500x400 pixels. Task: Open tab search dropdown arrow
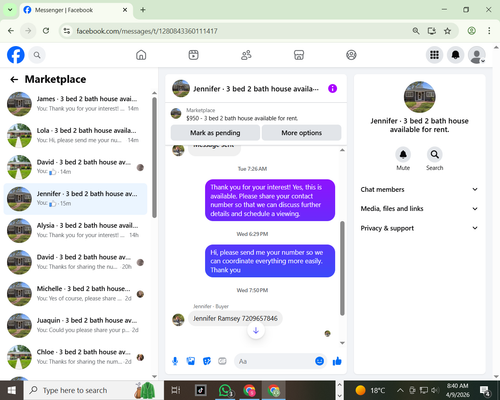pos(10,10)
